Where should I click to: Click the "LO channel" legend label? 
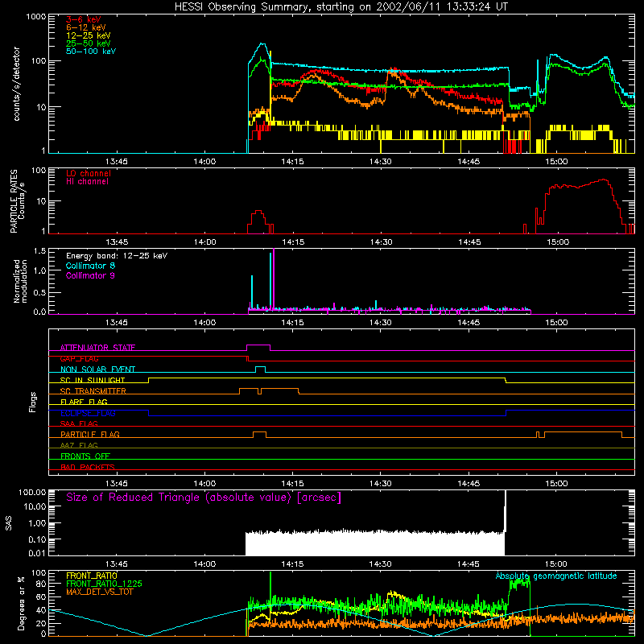point(89,173)
